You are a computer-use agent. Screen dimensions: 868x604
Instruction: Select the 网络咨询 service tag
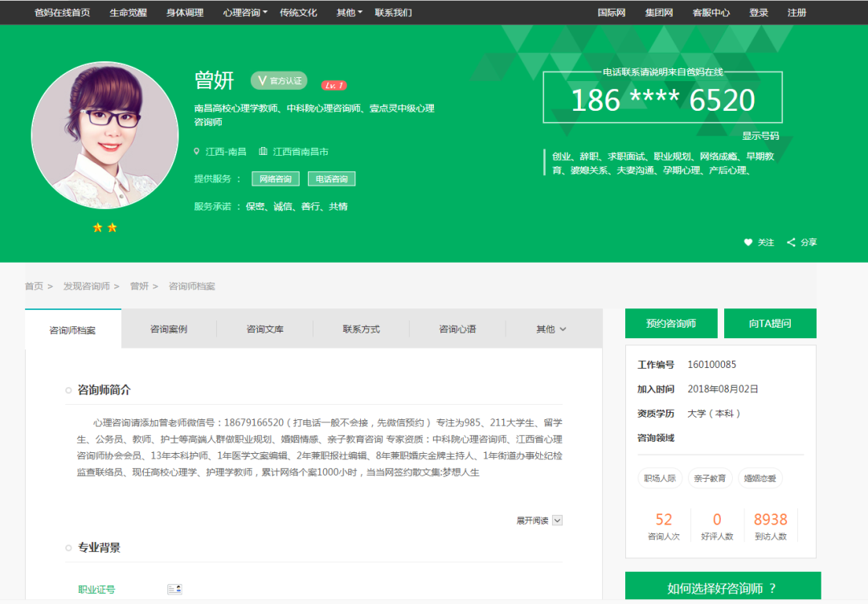click(x=275, y=178)
